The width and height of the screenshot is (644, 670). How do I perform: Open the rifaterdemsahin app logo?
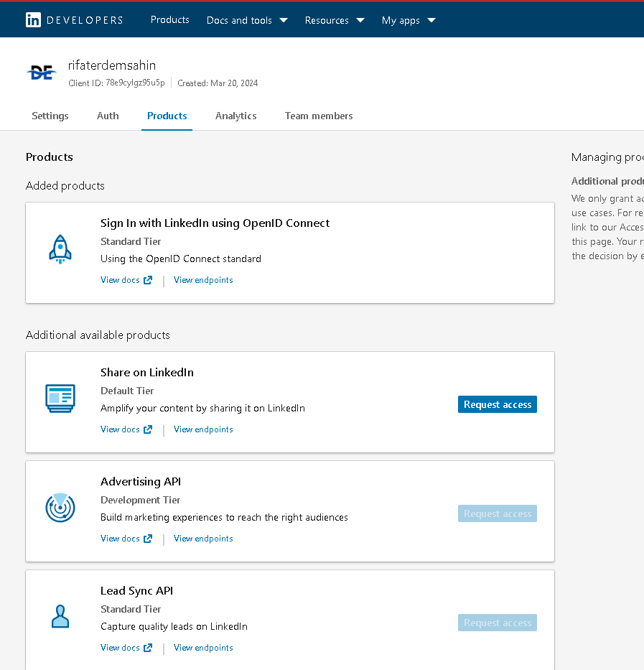[x=41, y=73]
